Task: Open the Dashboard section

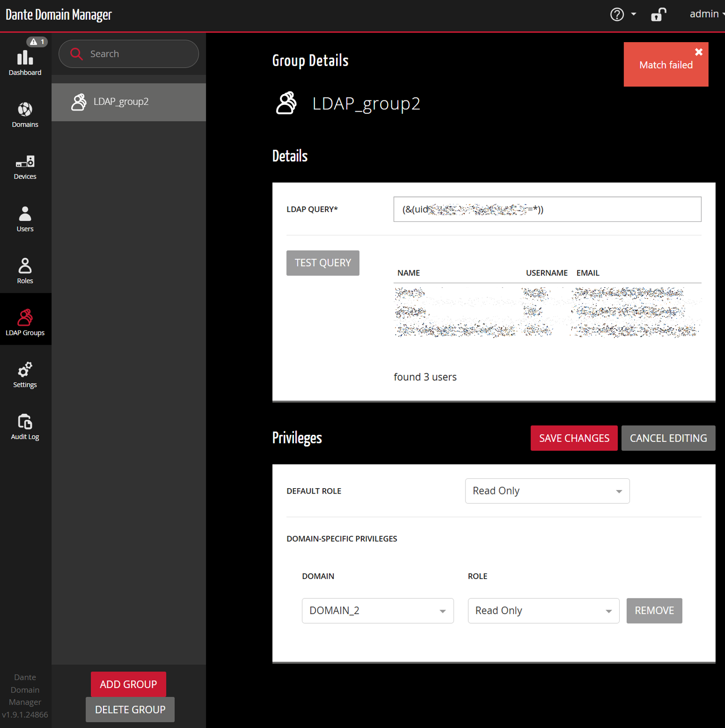Action: tap(25, 62)
